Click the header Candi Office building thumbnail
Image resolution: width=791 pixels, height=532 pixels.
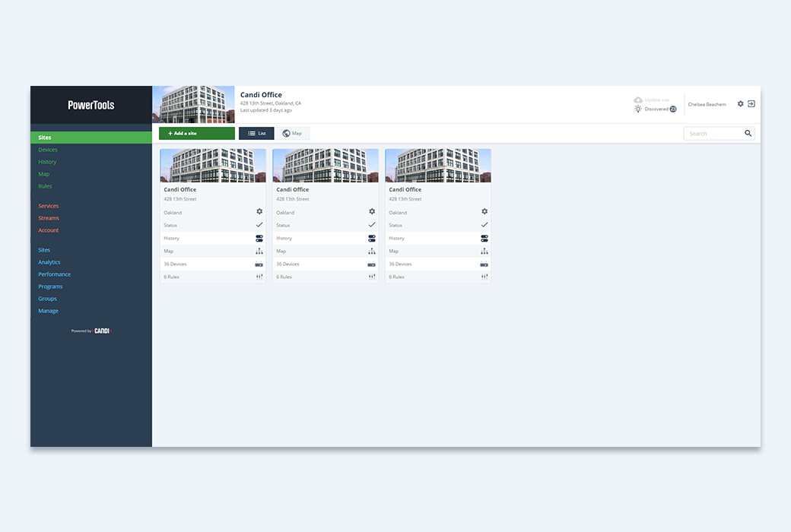pos(194,104)
